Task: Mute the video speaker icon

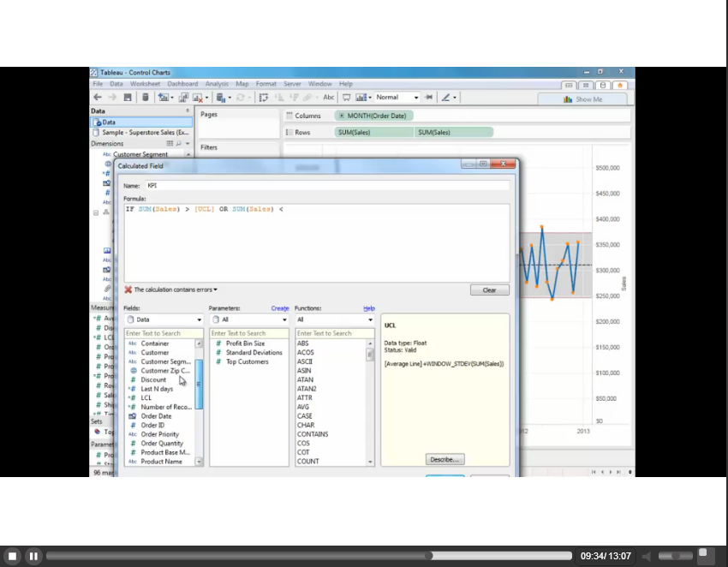Action: [x=647, y=556]
